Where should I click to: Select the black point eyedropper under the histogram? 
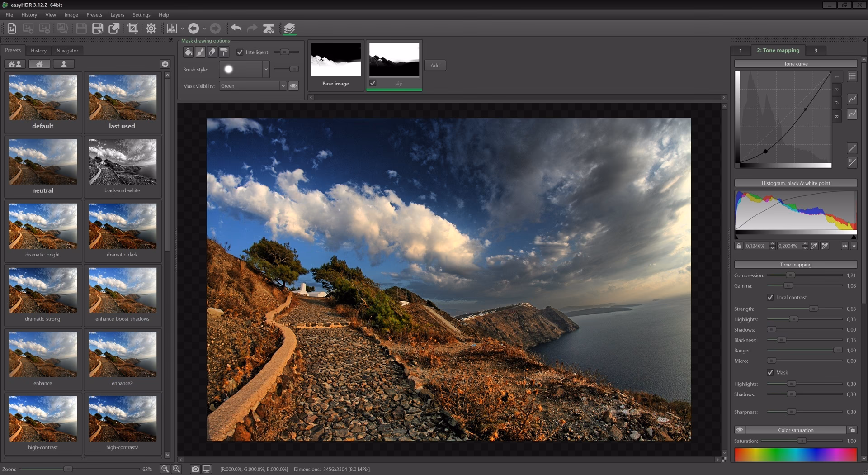814,246
